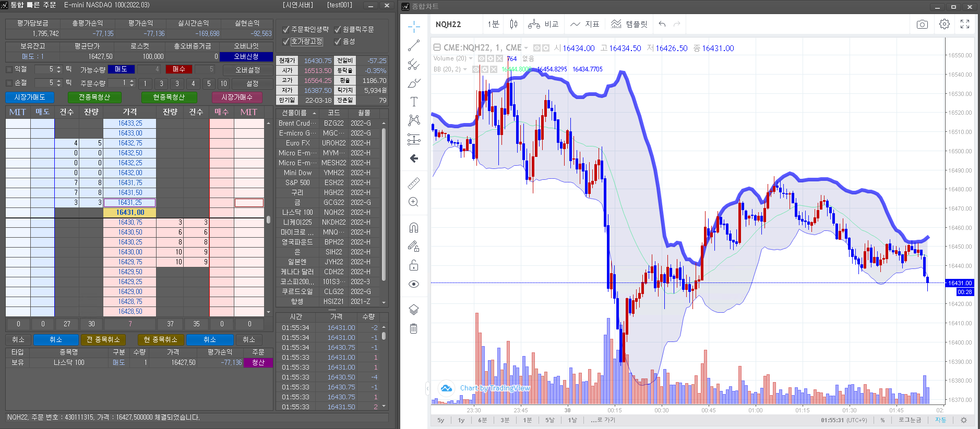This screenshot has height=429, width=980.
Task: Enable the 익절 checkbox
Action: tap(9, 69)
